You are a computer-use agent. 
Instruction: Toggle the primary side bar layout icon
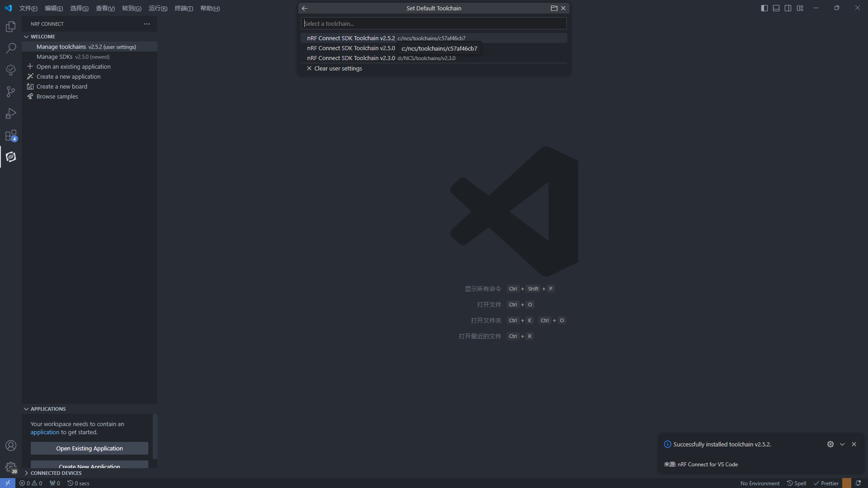tap(764, 8)
